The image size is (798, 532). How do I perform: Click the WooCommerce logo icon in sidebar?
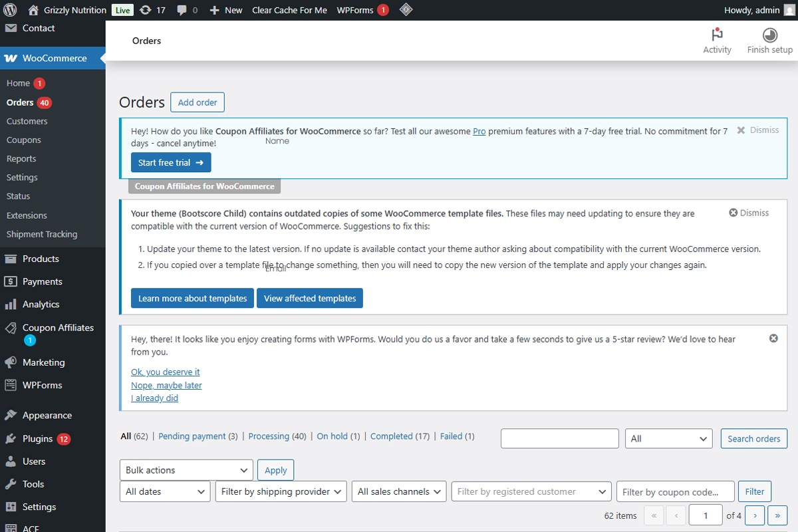click(11, 59)
